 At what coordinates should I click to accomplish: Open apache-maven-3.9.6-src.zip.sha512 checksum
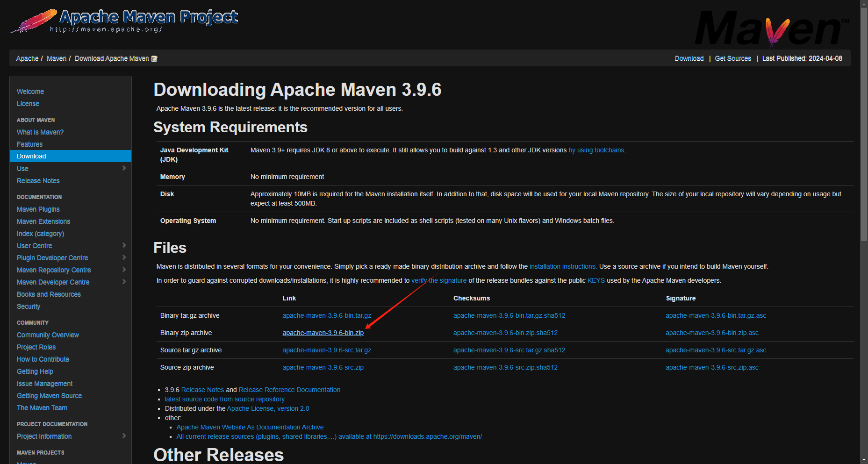click(505, 367)
